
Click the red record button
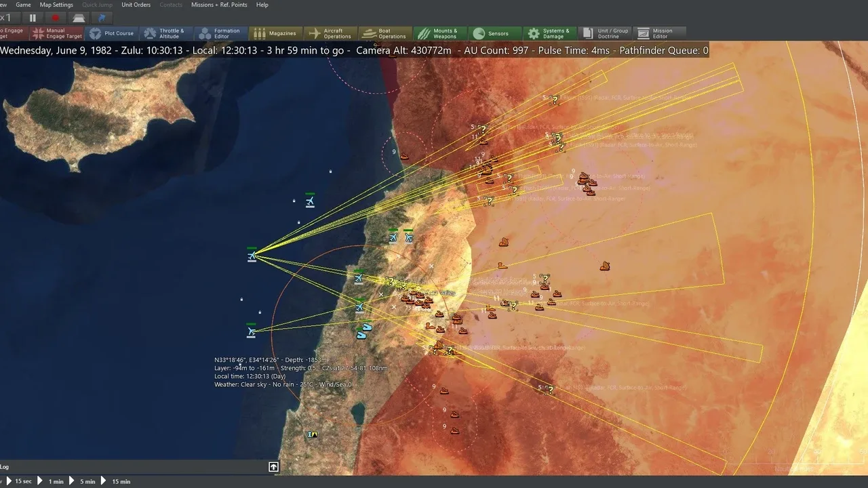click(x=56, y=18)
